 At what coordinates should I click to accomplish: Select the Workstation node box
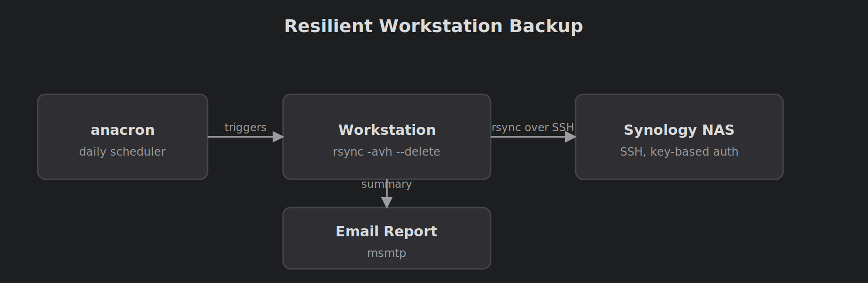(387, 137)
